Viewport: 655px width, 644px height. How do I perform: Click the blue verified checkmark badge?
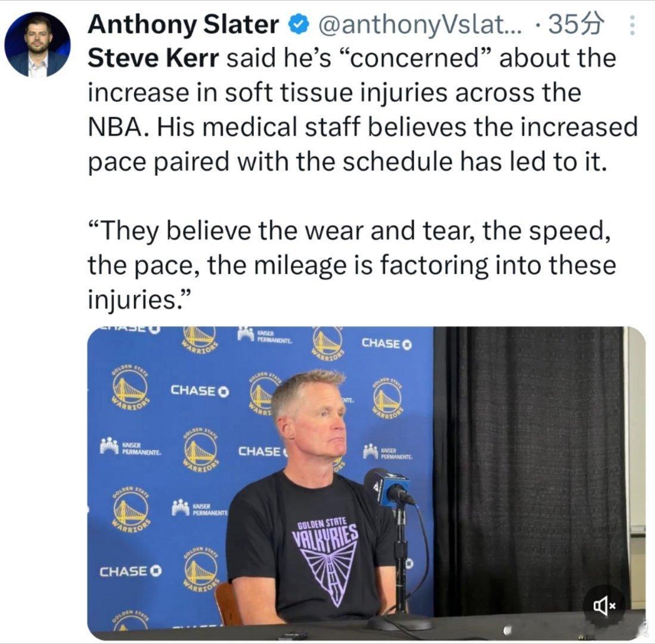[299, 24]
